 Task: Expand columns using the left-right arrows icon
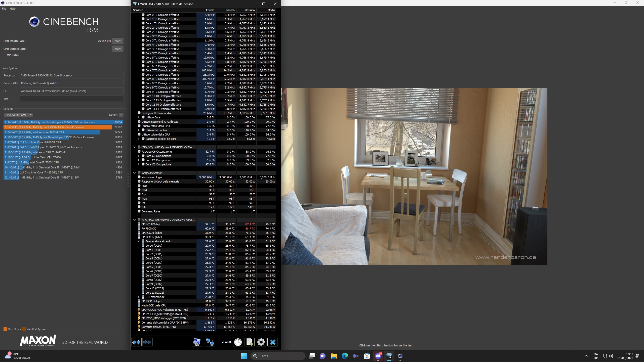click(x=136, y=342)
